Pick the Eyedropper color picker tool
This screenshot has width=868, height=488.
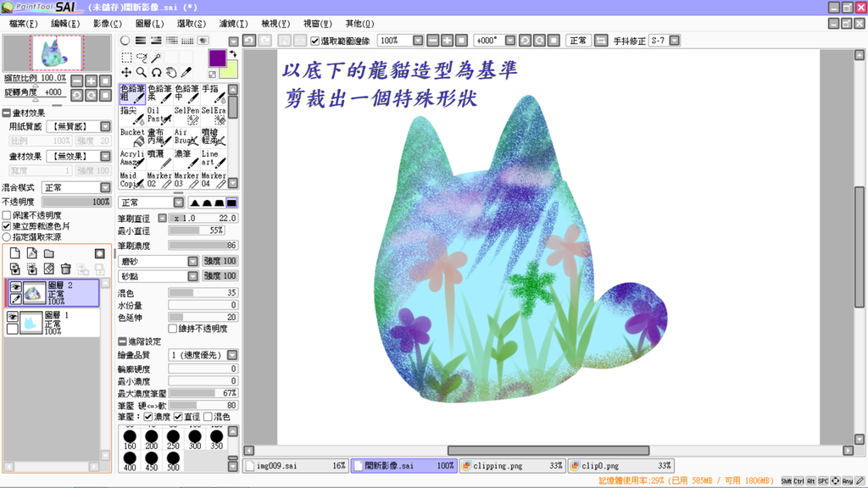coord(185,72)
